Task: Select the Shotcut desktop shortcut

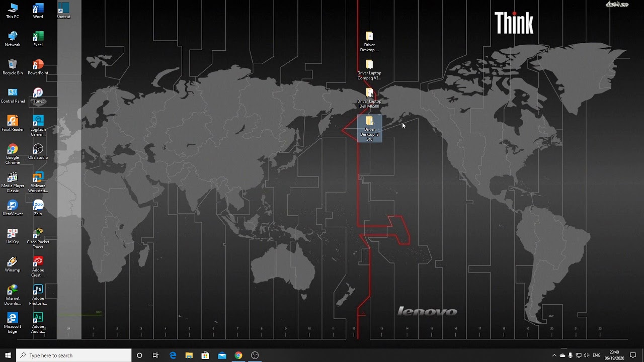Action: click(x=63, y=11)
